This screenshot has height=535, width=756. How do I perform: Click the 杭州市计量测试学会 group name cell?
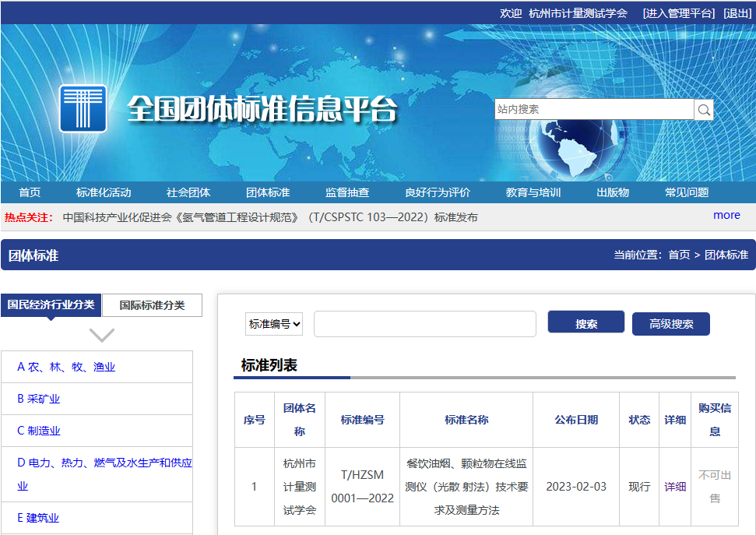point(300,487)
